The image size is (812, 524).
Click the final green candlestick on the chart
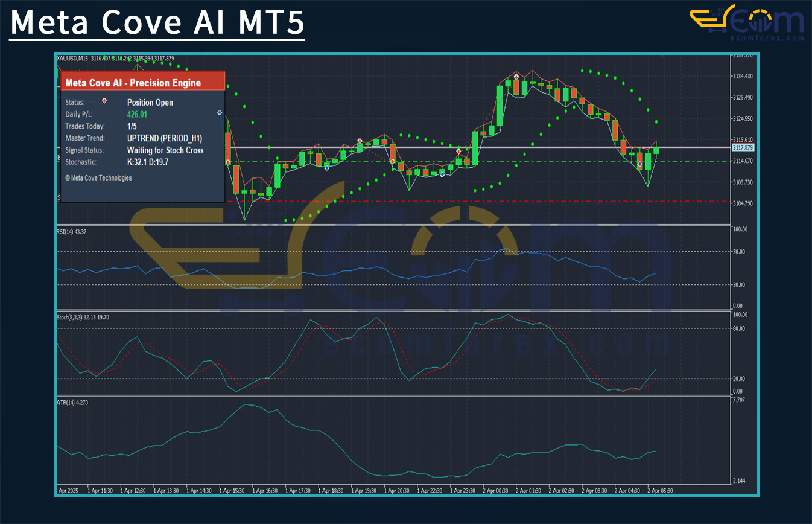(656, 150)
